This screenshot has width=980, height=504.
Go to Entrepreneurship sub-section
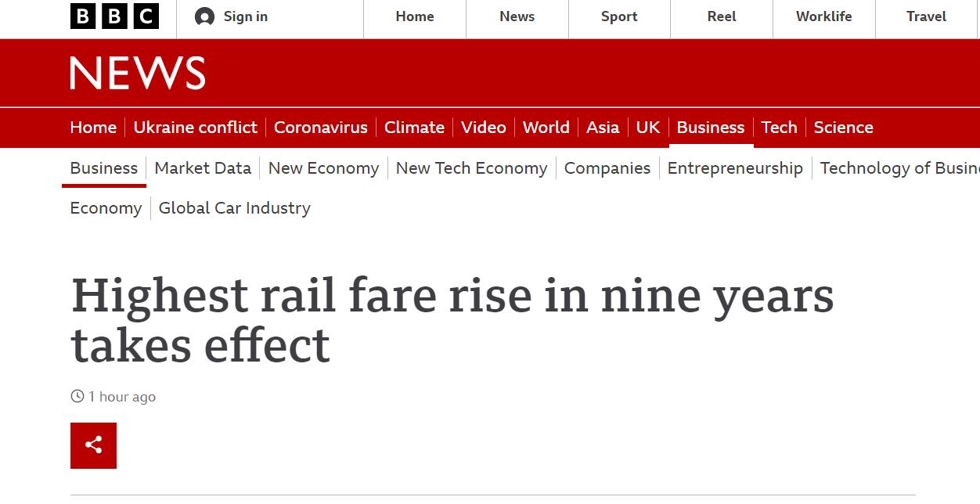pos(735,168)
